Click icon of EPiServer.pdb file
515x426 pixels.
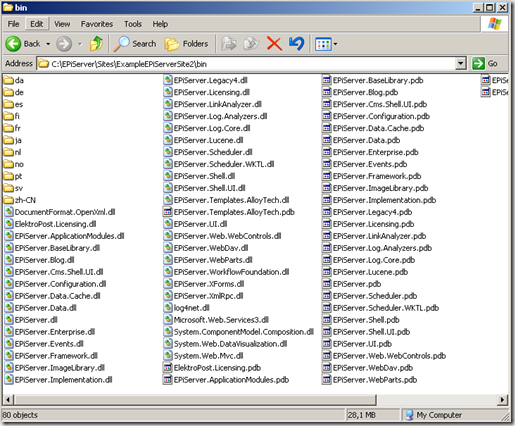(x=327, y=284)
